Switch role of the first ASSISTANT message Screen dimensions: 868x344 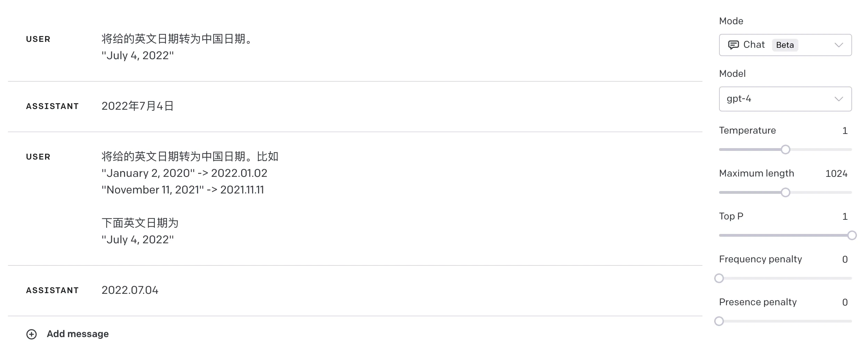point(52,106)
